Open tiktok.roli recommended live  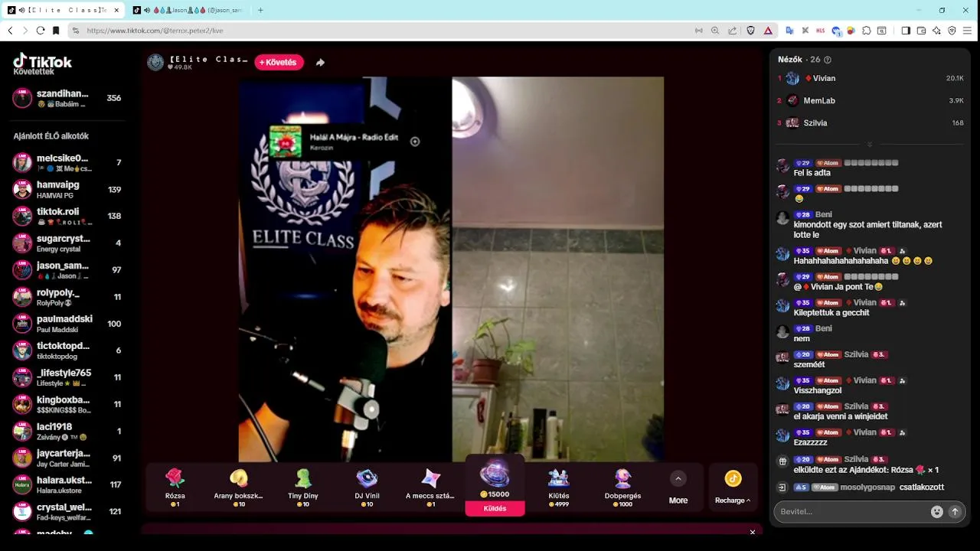coord(67,217)
